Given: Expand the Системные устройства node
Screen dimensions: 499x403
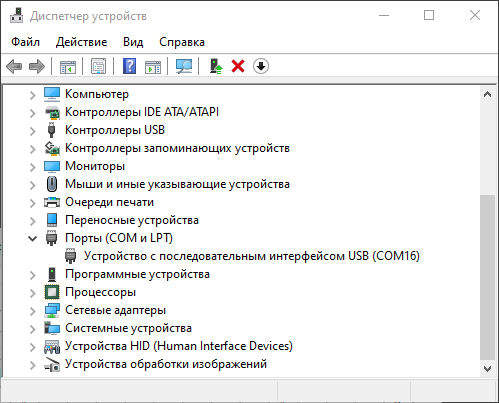Looking at the screenshot, I should tap(32, 329).
